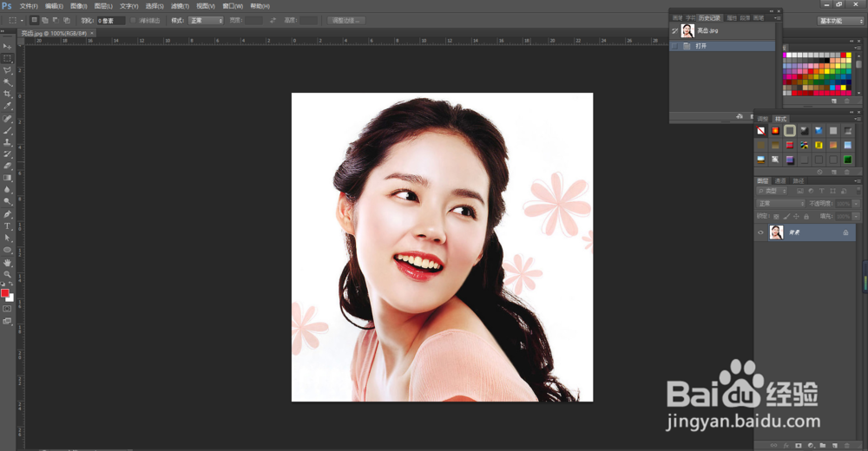
Task: Select the Polygonal Lasso tool
Action: coord(7,71)
